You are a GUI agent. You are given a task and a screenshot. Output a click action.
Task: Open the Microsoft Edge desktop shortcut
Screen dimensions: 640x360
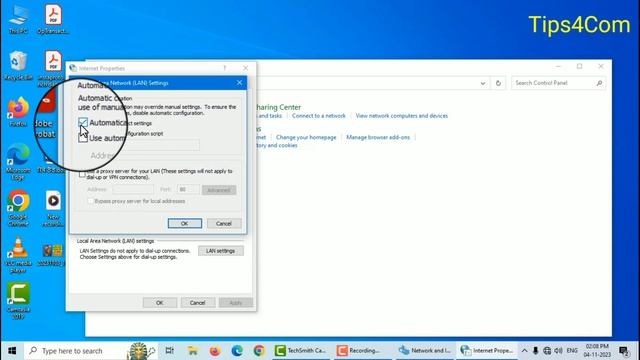18,162
